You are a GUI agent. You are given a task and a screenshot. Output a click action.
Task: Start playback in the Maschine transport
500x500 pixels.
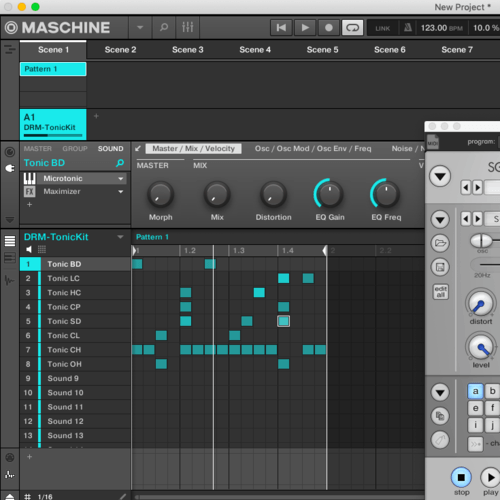pyautogui.click(x=305, y=28)
